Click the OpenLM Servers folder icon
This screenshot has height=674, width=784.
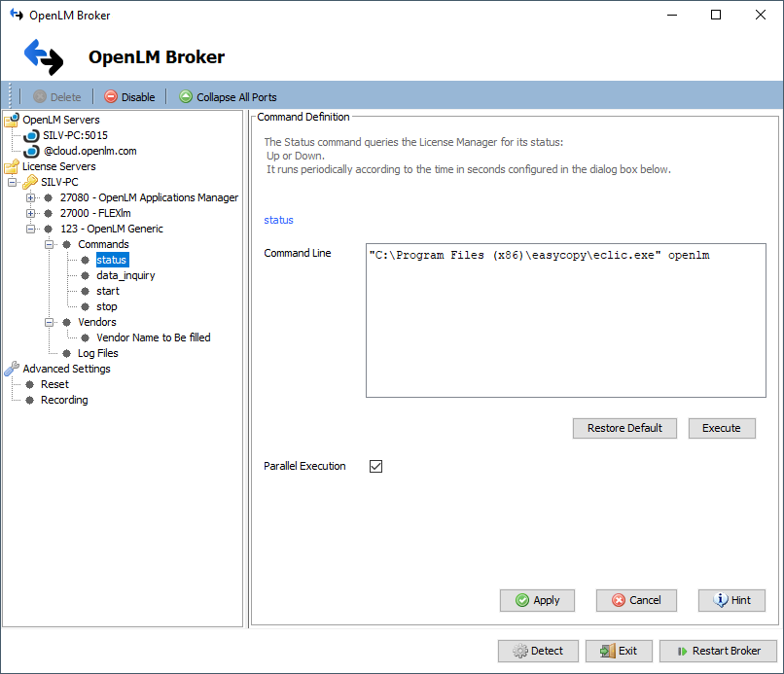click(x=12, y=120)
